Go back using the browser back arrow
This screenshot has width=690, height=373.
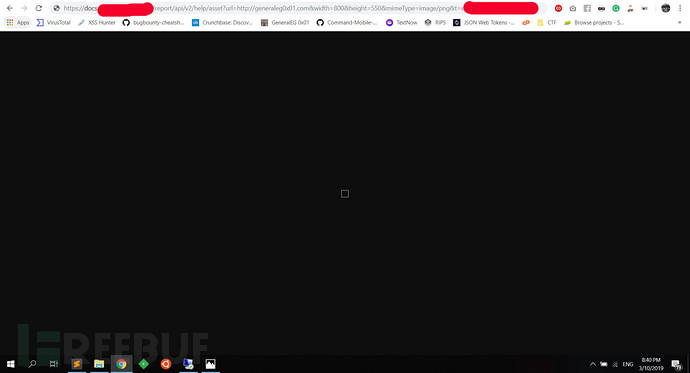pyautogui.click(x=10, y=8)
